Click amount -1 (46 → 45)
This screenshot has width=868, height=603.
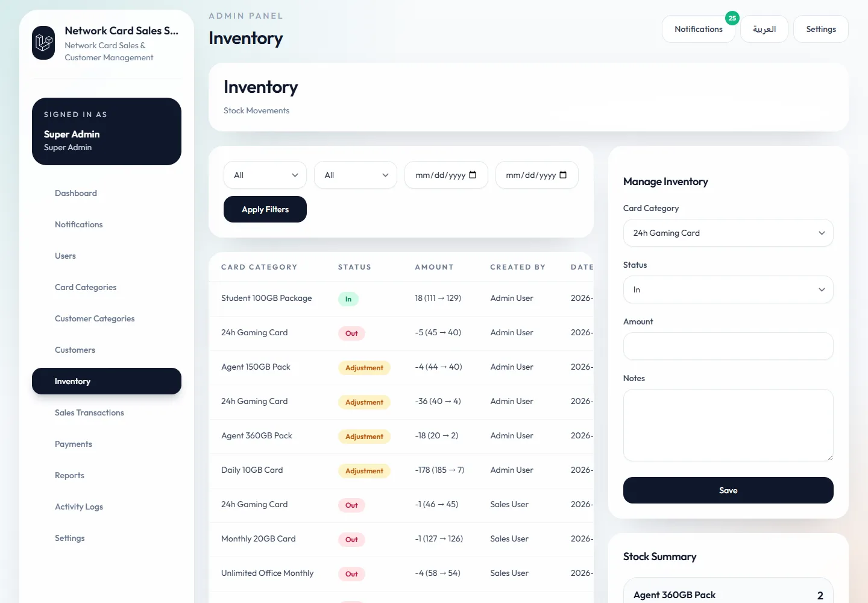click(436, 504)
